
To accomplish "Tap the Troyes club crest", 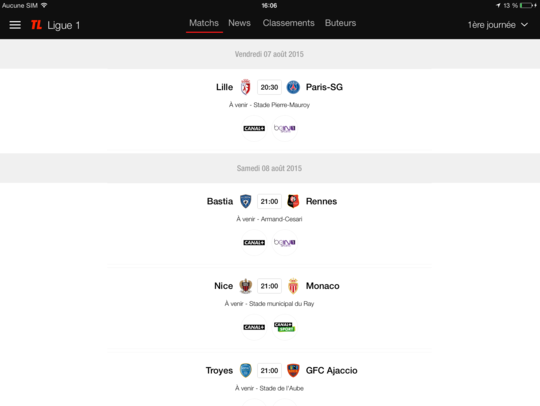I will click(x=245, y=370).
